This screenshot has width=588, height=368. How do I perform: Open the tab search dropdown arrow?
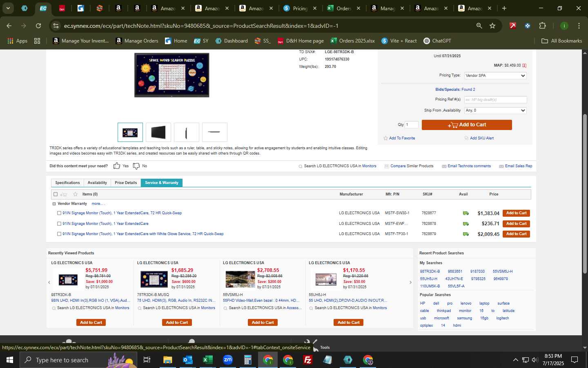tap(8, 8)
